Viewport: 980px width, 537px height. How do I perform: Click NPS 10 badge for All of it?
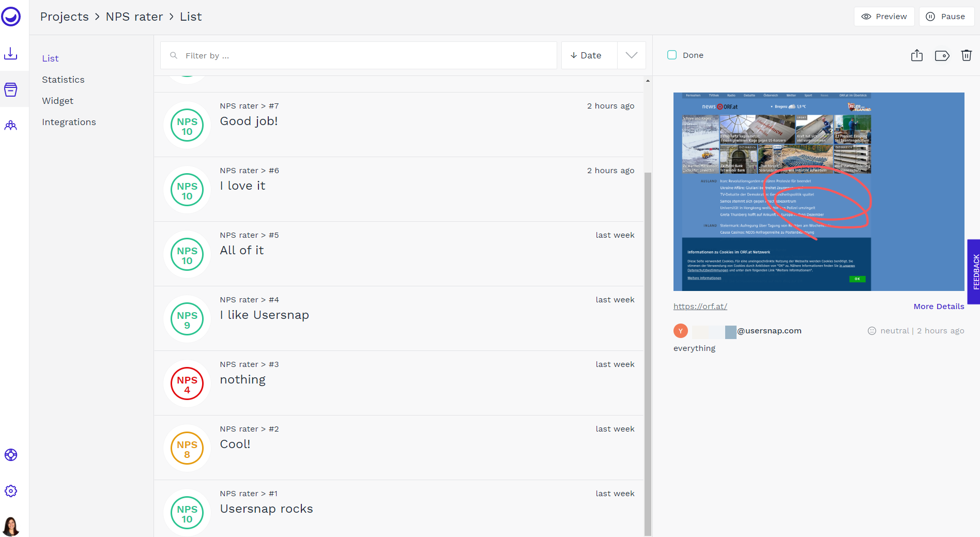(187, 254)
